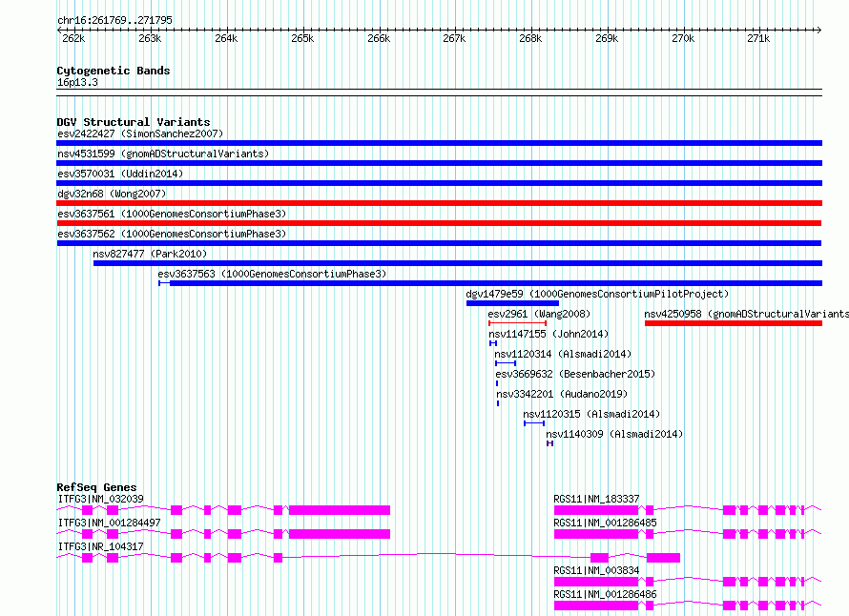This screenshot has width=849, height=616.
Task: Click the purple nsv1140309 variant marker
Action: coord(549,443)
